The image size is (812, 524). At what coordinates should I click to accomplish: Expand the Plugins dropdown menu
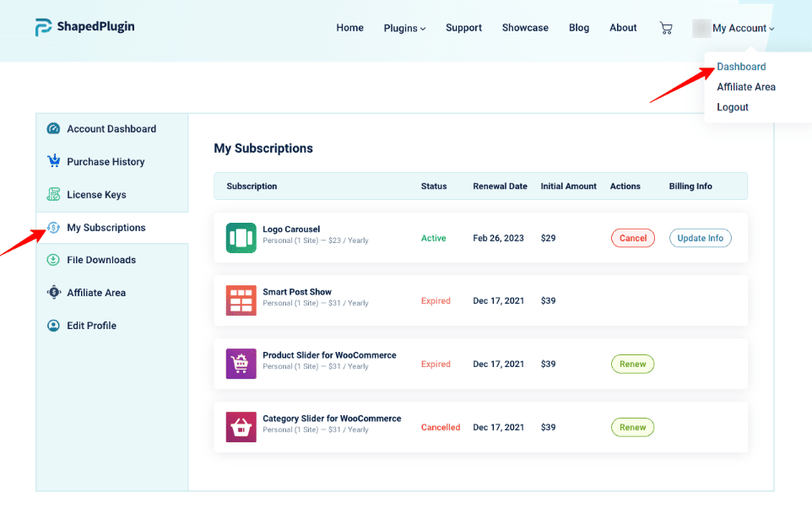[404, 28]
